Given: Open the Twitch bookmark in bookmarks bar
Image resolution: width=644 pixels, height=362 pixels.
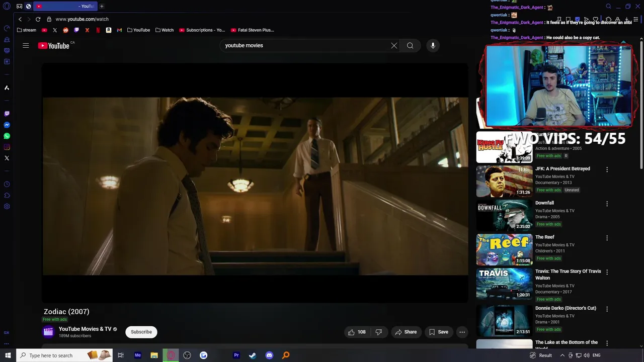Looking at the screenshot, I should click(x=76, y=30).
